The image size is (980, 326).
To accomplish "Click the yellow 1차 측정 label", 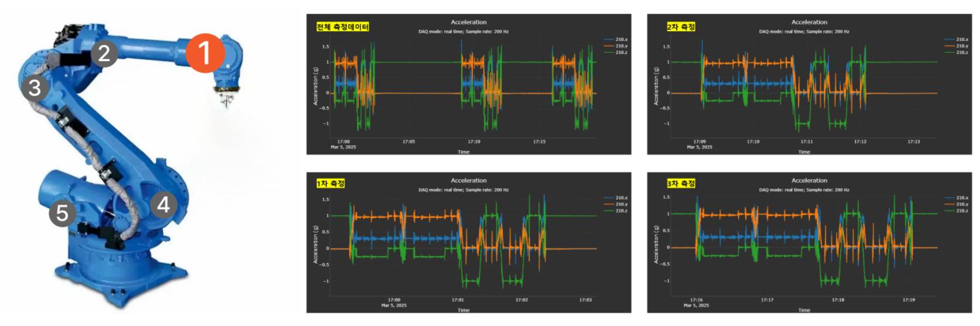I will click(330, 184).
